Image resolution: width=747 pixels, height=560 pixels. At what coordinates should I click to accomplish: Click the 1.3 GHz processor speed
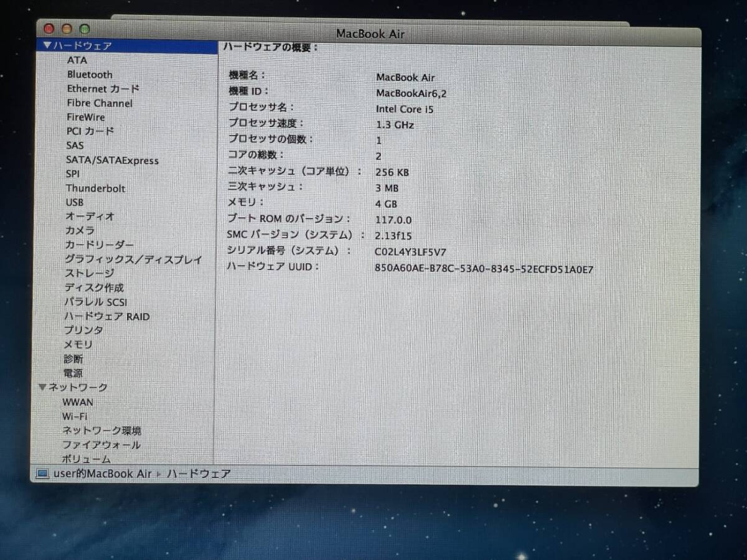(x=395, y=125)
